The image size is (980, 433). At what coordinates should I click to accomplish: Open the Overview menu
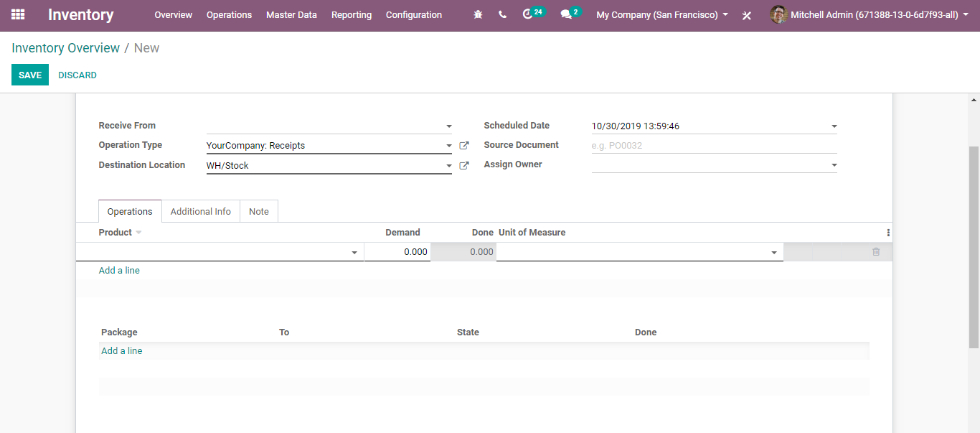point(174,14)
